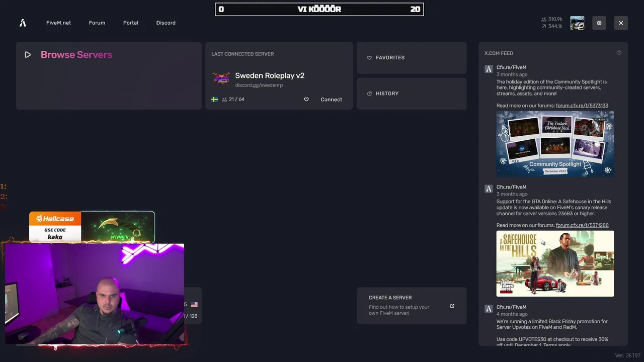Open the Community Spotlight image
Viewport: 644px width, 362px height.
[555, 144]
